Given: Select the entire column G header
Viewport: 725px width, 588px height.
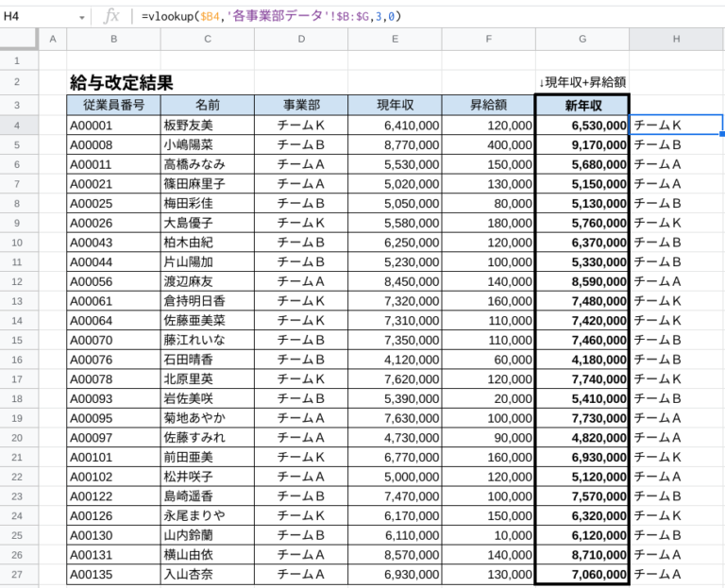Looking at the screenshot, I should click(582, 38).
